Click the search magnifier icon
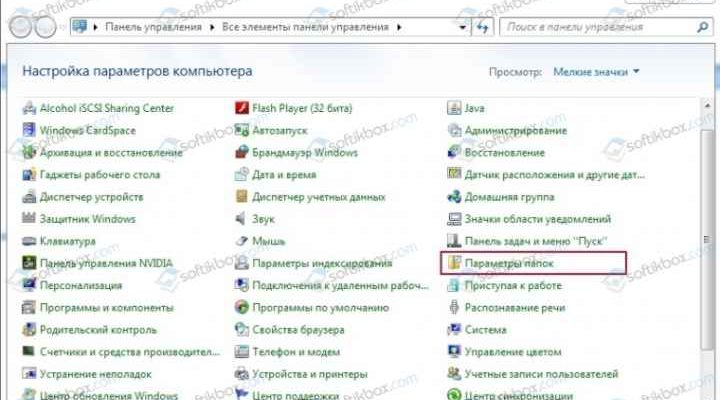Viewport: 720px width, 400px height. (703, 28)
